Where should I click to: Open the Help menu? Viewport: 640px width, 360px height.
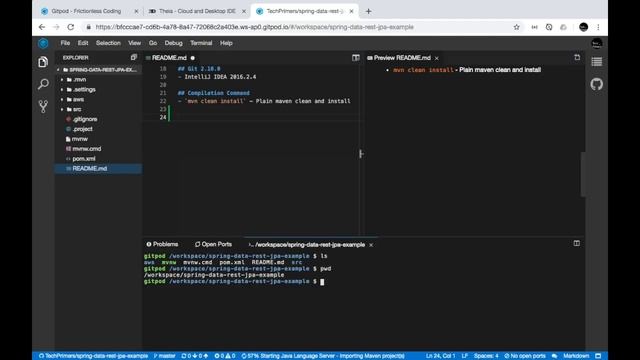click(x=226, y=43)
